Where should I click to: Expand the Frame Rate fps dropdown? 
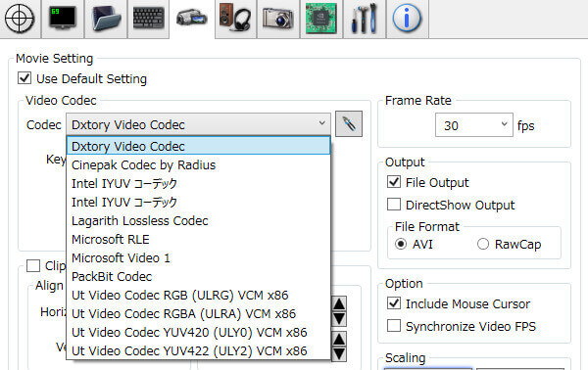[x=474, y=125]
